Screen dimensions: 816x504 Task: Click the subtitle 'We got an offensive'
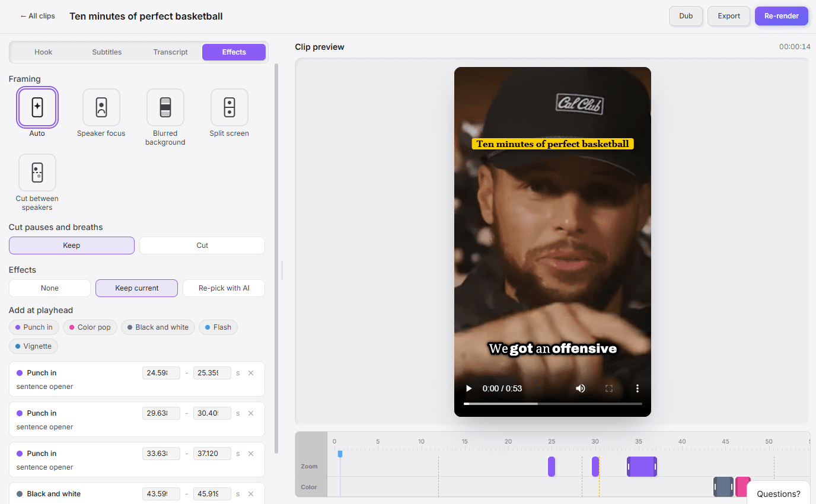(553, 349)
